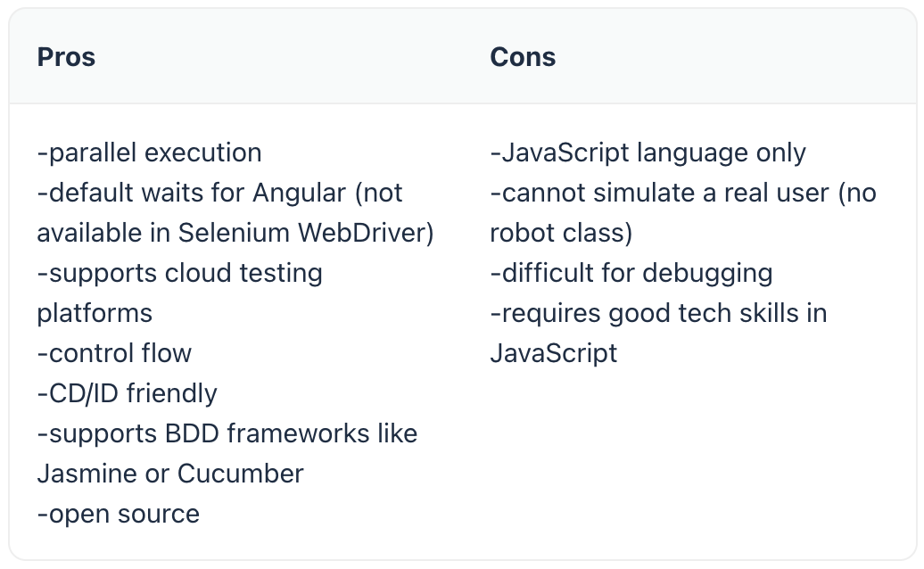Click '-supports BDD frameworks like' text

(227, 433)
